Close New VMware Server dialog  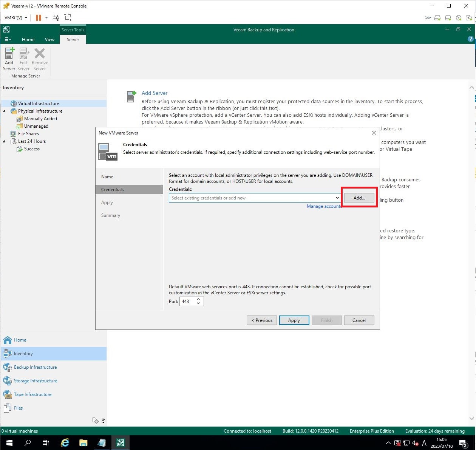click(374, 133)
